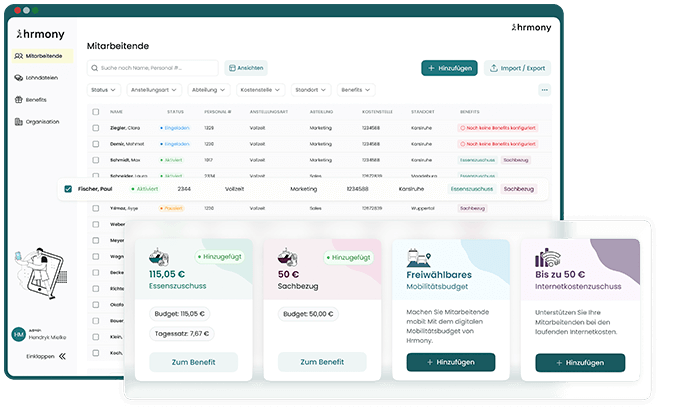Click the Mobilitätsbudget vehicle icon

pyautogui.click(x=418, y=258)
